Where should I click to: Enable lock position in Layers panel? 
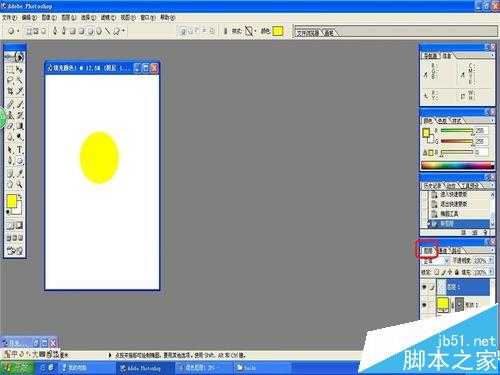tap(451, 272)
